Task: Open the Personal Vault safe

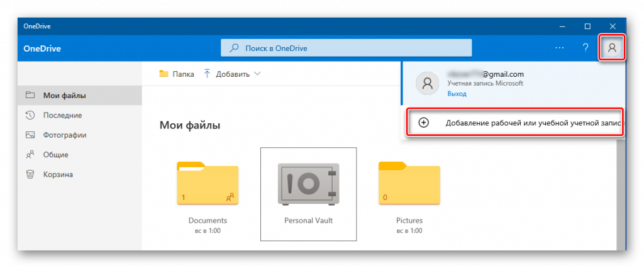Action: 308,186
